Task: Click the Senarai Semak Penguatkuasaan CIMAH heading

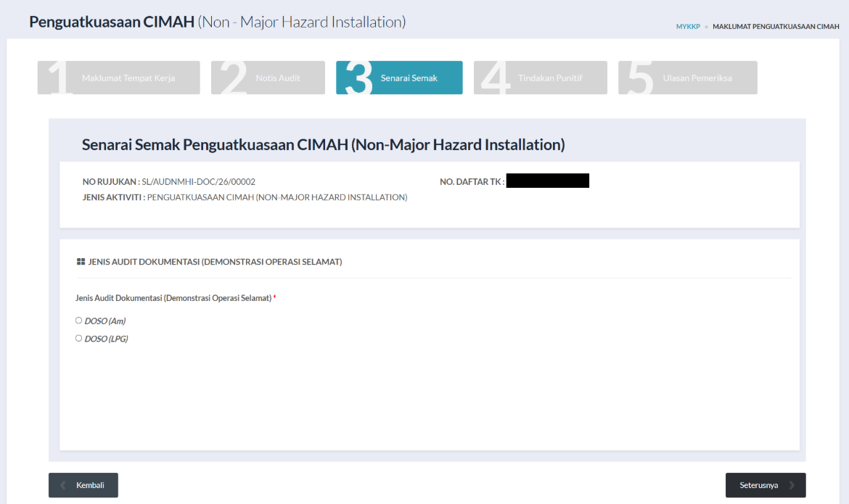Action: pyautogui.click(x=323, y=144)
